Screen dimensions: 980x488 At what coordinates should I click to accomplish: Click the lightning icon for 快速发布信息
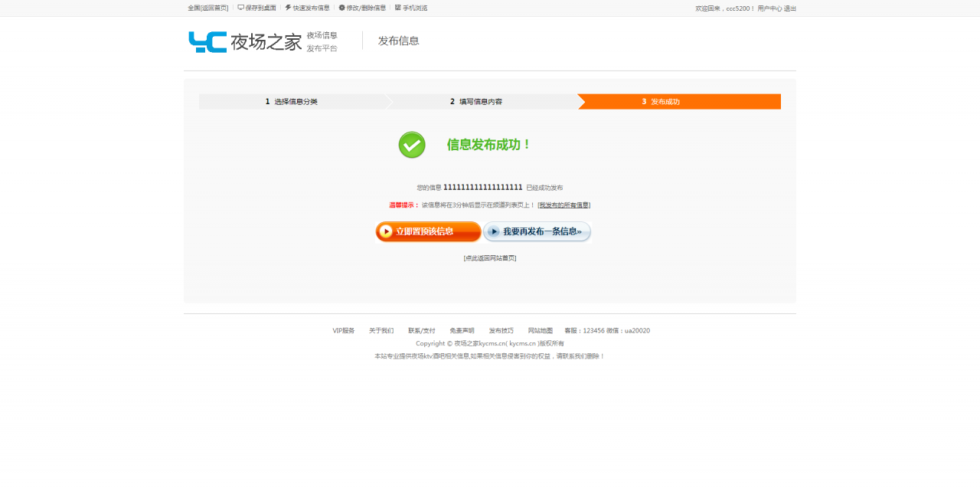click(288, 8)
